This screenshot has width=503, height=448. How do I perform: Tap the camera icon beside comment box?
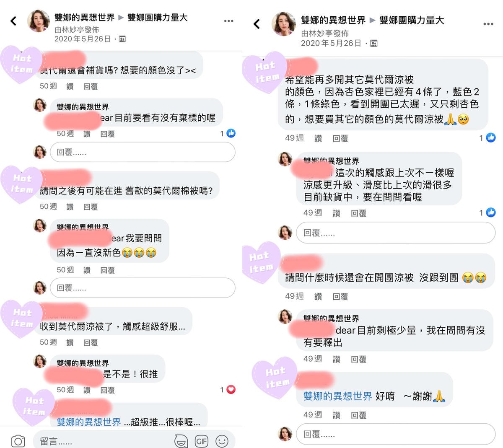[x=18, y=441]
